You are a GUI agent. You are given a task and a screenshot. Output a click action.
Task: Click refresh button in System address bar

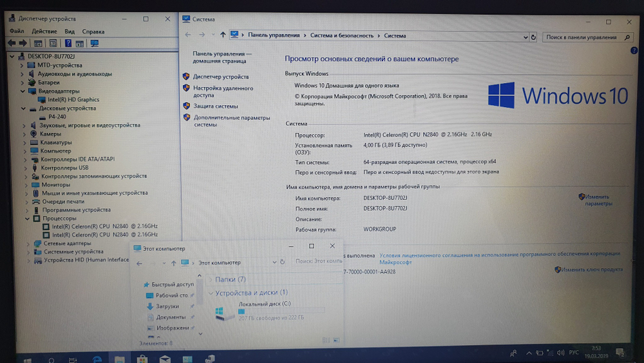click(x=533, y=37)
